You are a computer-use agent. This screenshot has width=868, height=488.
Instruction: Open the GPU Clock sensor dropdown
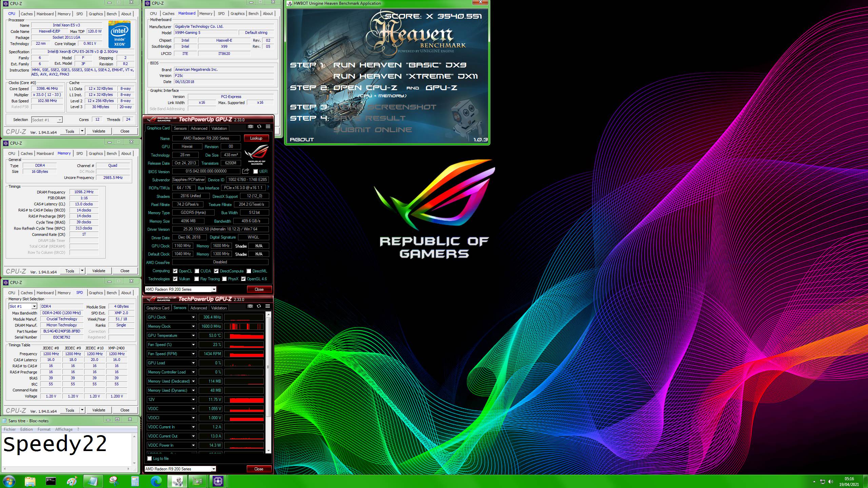pos(193,317)
